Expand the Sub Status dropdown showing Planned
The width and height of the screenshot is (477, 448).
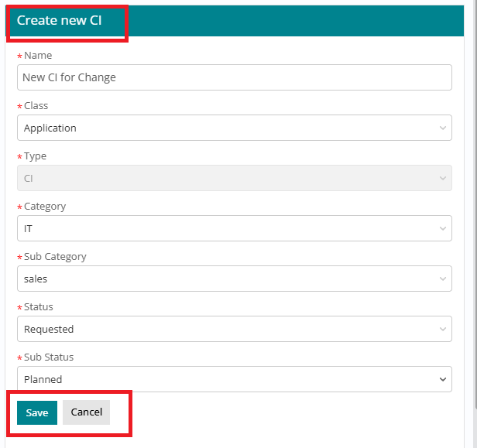(x=225, y=379)
